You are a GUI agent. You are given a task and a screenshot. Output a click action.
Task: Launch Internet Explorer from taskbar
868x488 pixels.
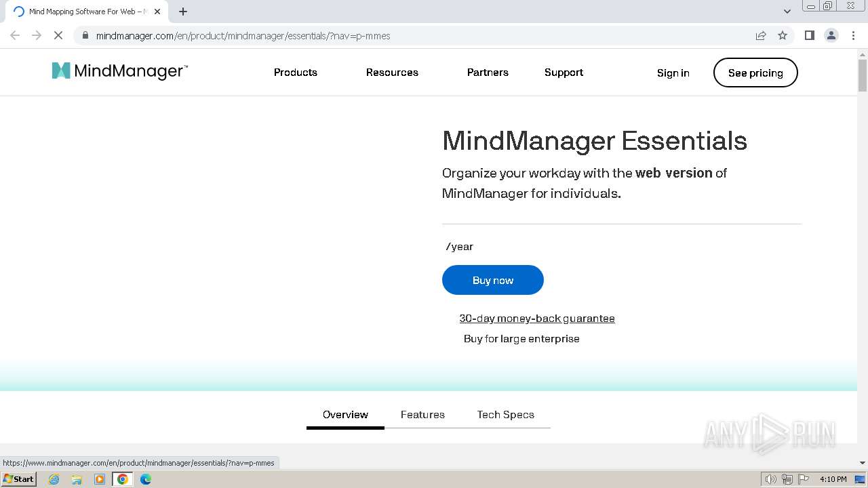[x=54, y=479]
